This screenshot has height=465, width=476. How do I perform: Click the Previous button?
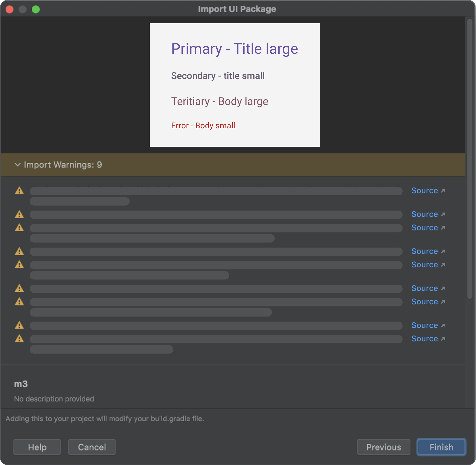pos(383,447)
